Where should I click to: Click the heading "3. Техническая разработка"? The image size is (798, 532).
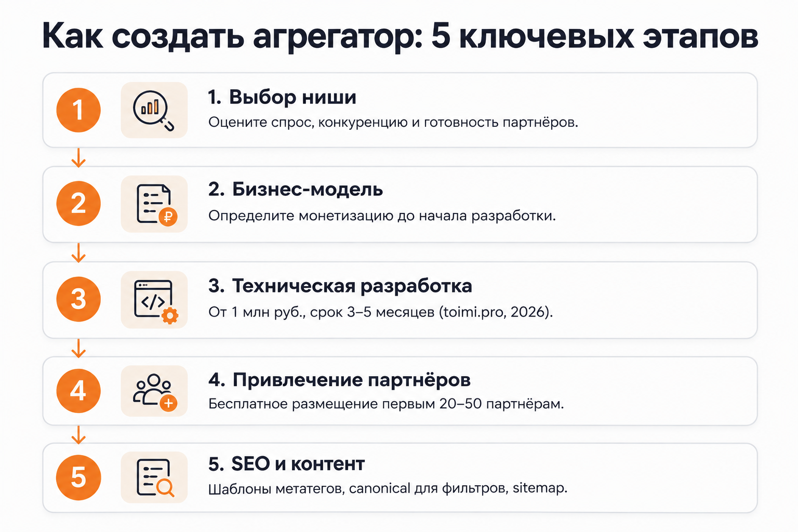pos(340,286)
